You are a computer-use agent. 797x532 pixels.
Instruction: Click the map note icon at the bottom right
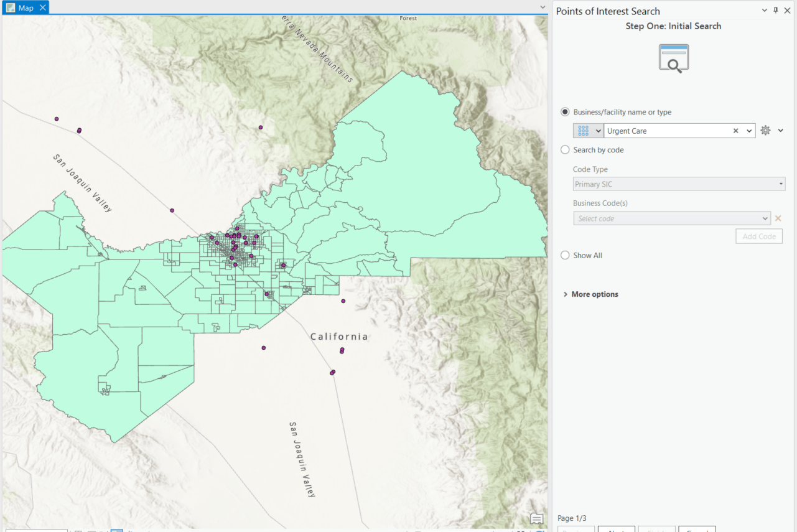(536, 518)
